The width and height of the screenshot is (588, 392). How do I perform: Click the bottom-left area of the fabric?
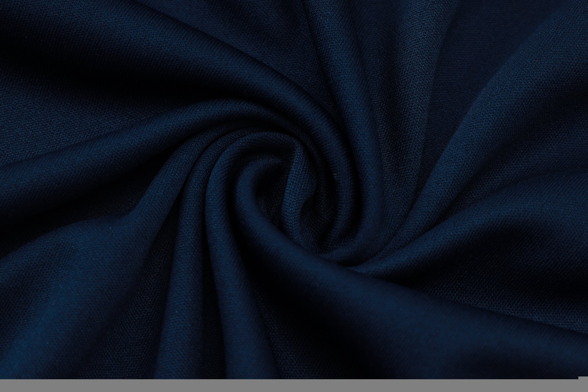(55, 331)
